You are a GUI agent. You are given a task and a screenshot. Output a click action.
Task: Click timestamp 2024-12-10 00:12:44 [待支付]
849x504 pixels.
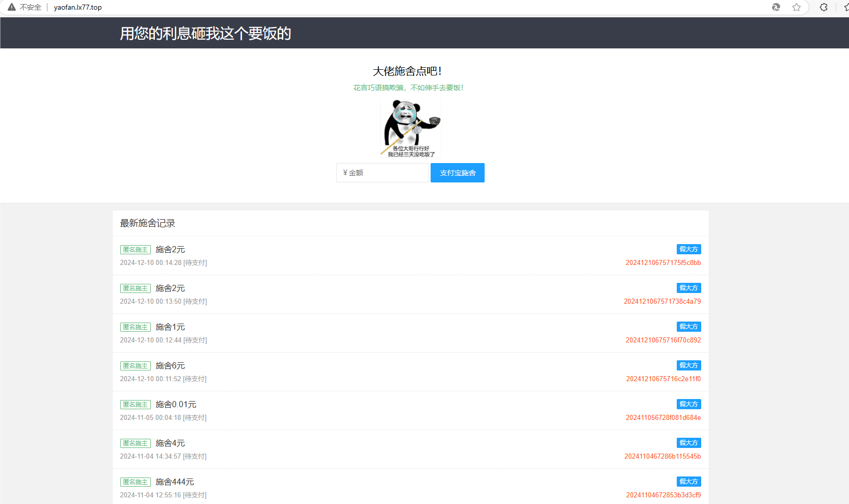tap(164, 340)
